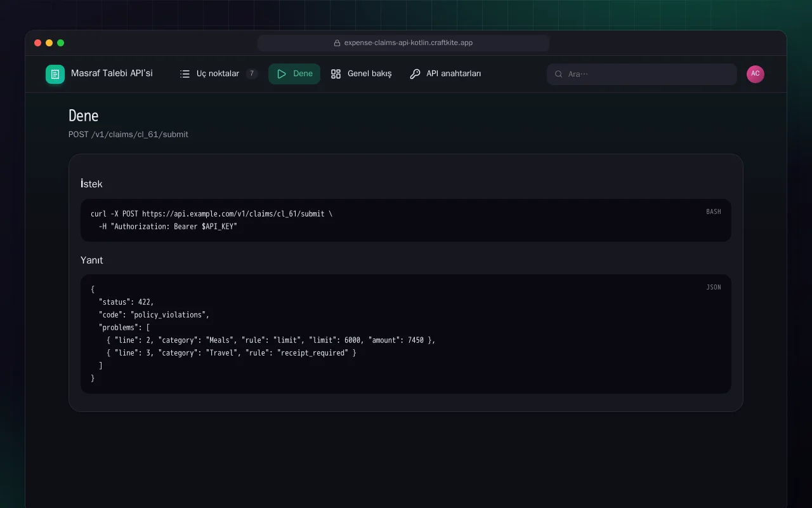
Task: Click the curl request code block
Action: pyautogui.click(x=406, y=220)
